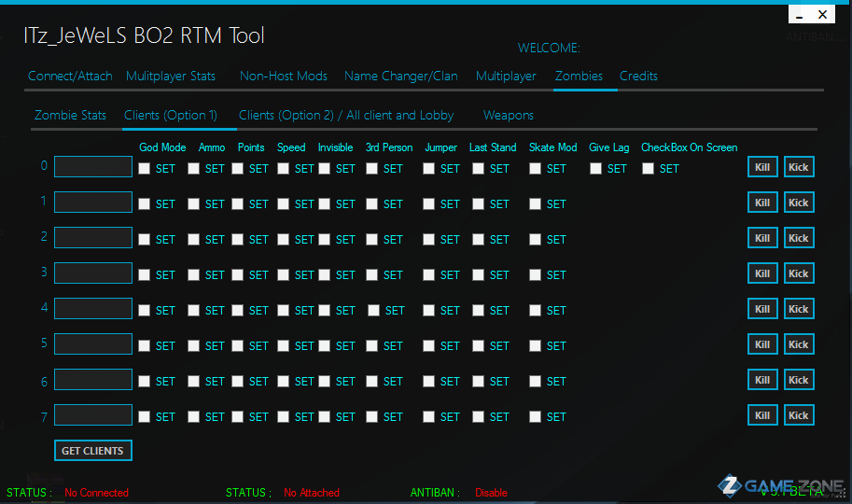Enable God Mode for client 7
Screen dimensions: 852x504
144,416
